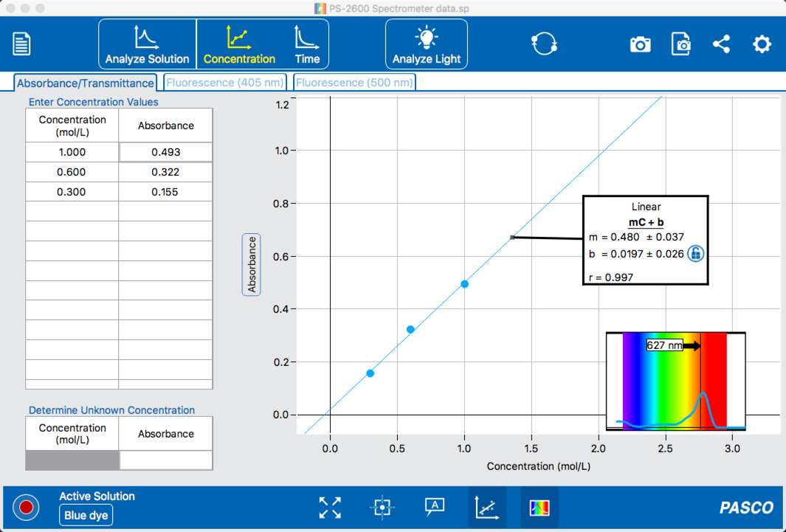This screenshot has width=786, height=532.
Task: Unlock the intercept lock icon
Action: 695,254
